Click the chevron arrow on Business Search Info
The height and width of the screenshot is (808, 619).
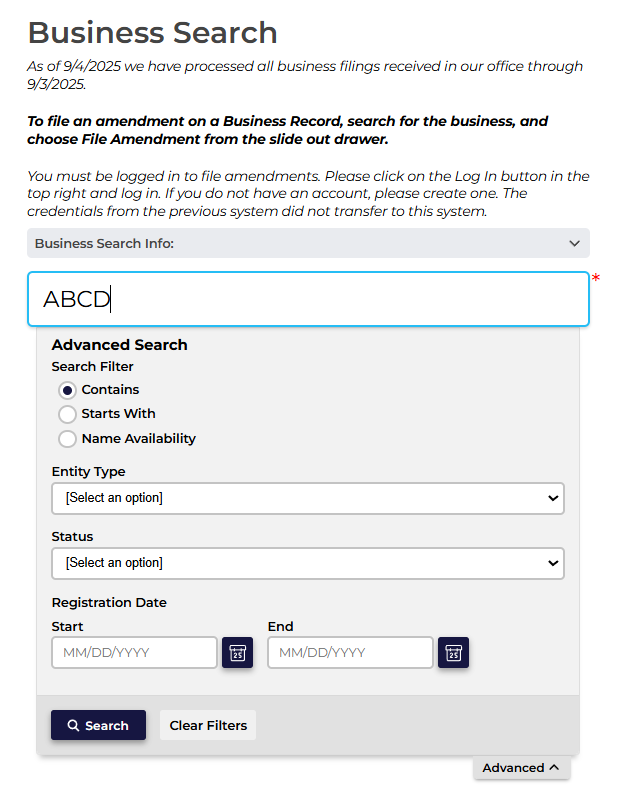tap(574, 243)
